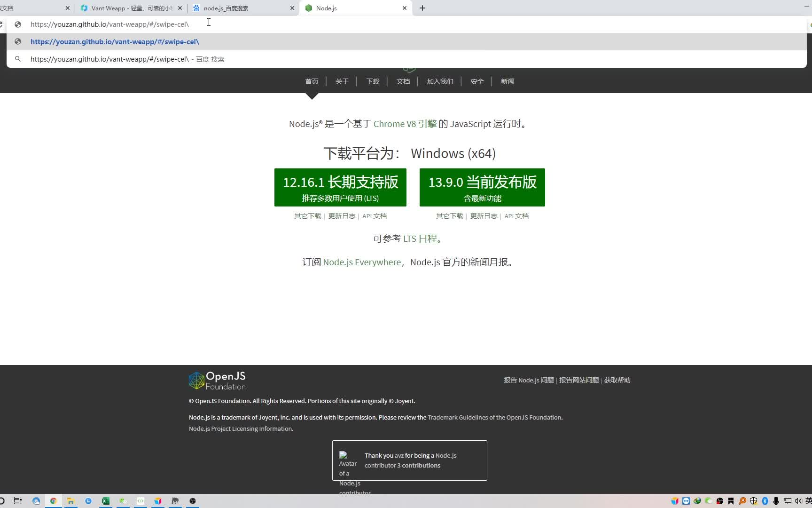Open 文档 in the Node.js navigation
Viewport: 812px width, 508px height.
click(x=403, y=81)
